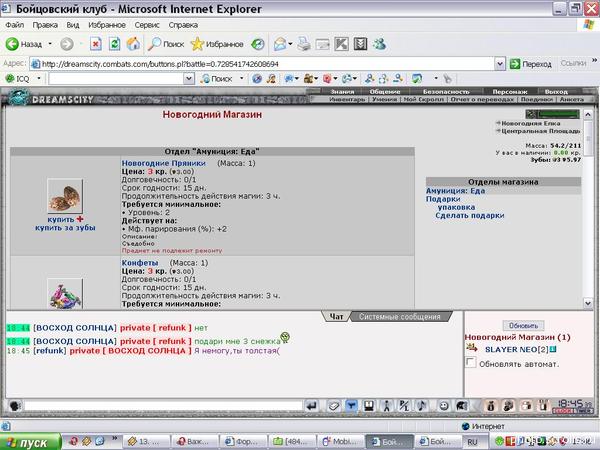Viewport: 600px width, 450px height.
Task: Open the Справка menu
Action: point(183,25)
